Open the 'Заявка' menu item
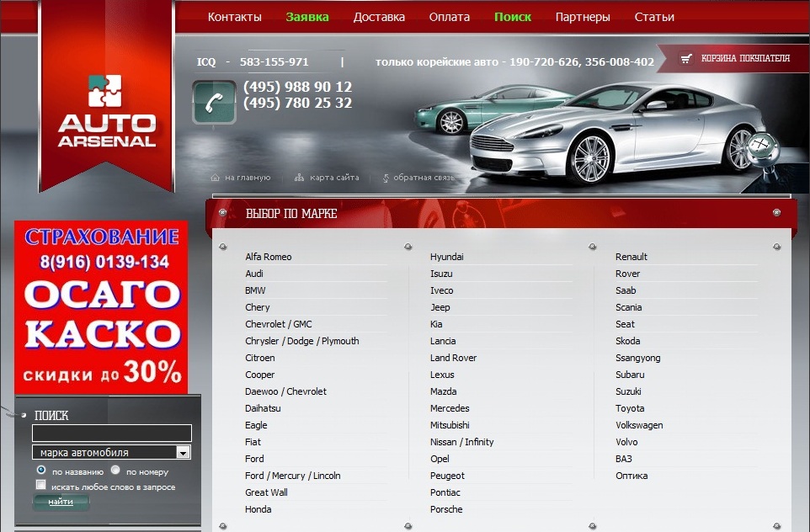The width and height of the screenshot is (810, 532). point(306,17)
